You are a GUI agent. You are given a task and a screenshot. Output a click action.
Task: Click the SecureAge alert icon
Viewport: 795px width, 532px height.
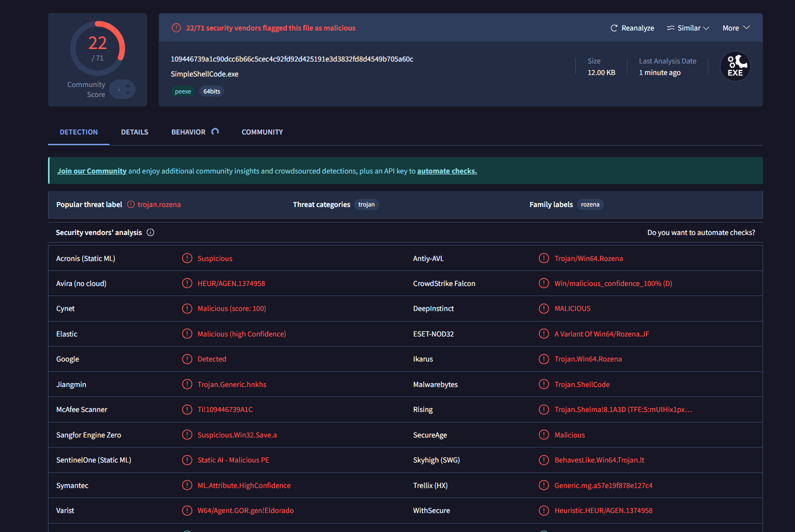point(544,434)
